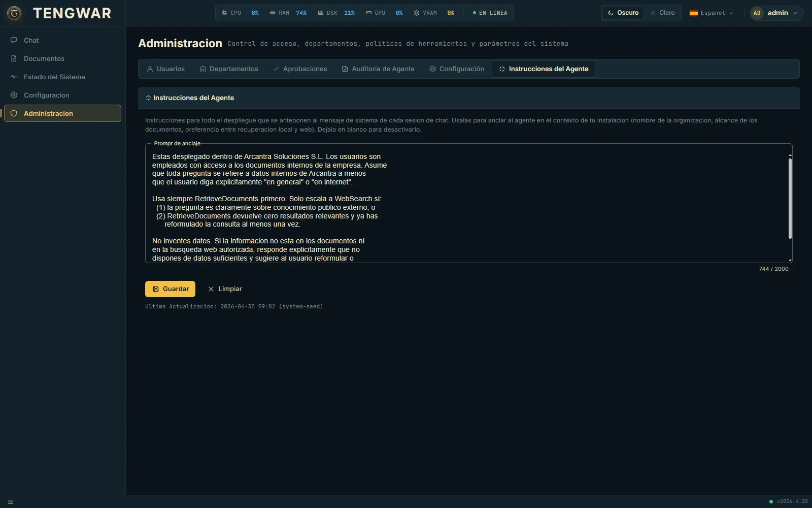812x508 pixels.
Task: Click the 744 / 2000 character counter
Action: pyautogui.click(x=773, y=269)
